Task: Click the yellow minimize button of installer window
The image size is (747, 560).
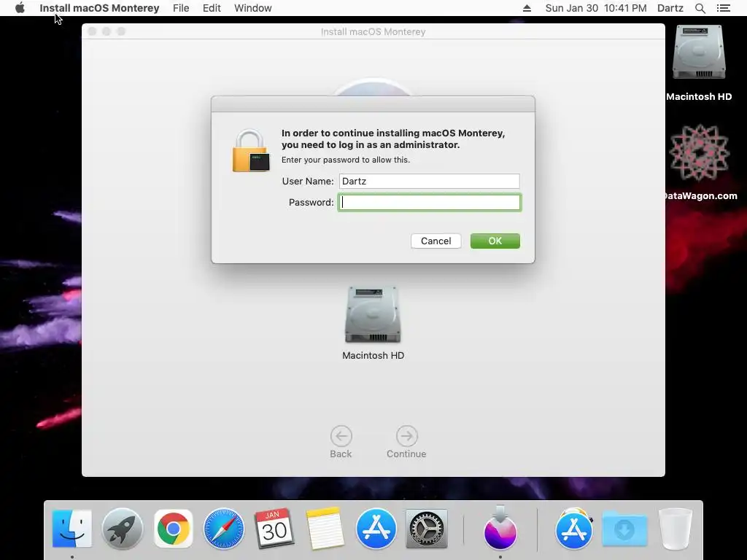Action: [107, 31]
